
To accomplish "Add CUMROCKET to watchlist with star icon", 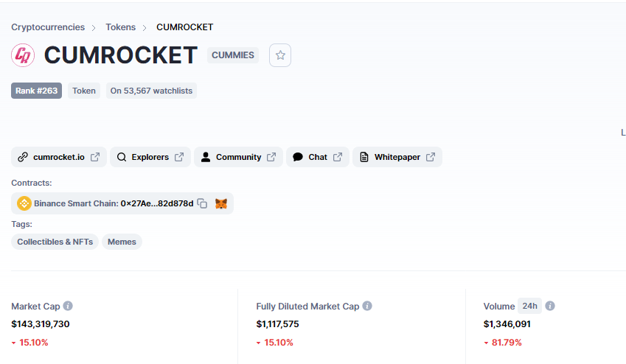I will click(x=280, y=55).
